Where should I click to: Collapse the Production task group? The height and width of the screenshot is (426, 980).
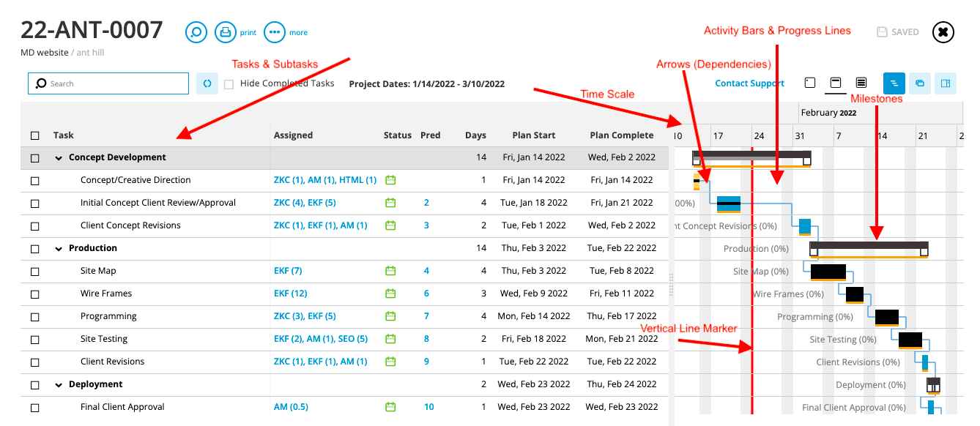click(x=59, y=249)
